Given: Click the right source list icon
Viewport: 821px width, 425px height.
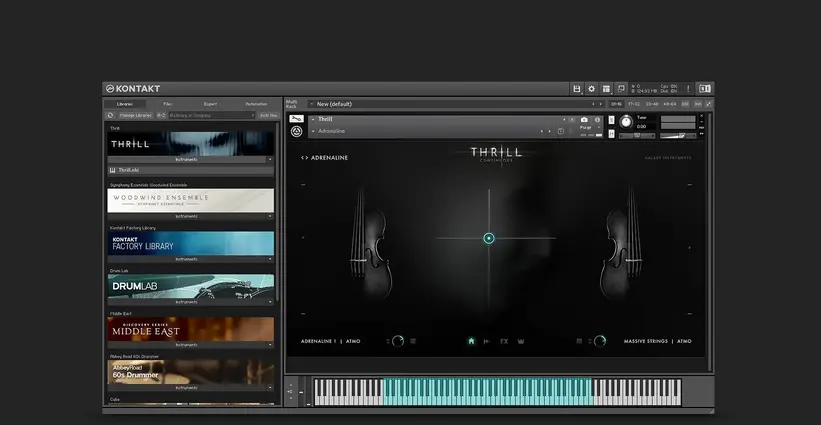Looking at the screenshot, I should pos(579,341).
